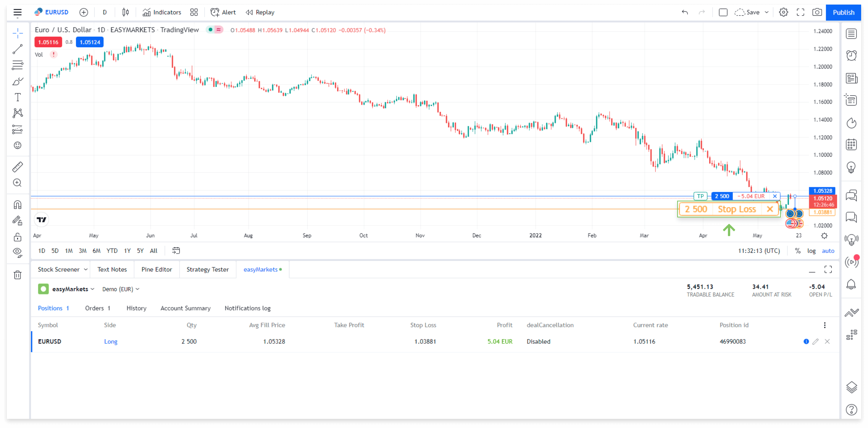The image size is (868, 428).
Task: Start bar Replay mode
Action: 260,13
